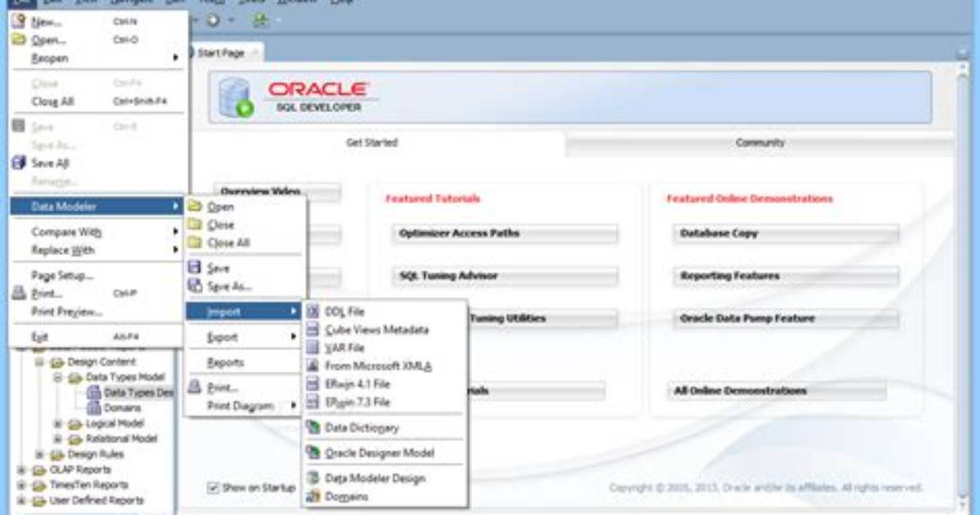The width and height of the screenshot is (980, 515).
Task: Click the VAR File icon
Action: coord(313,347)
